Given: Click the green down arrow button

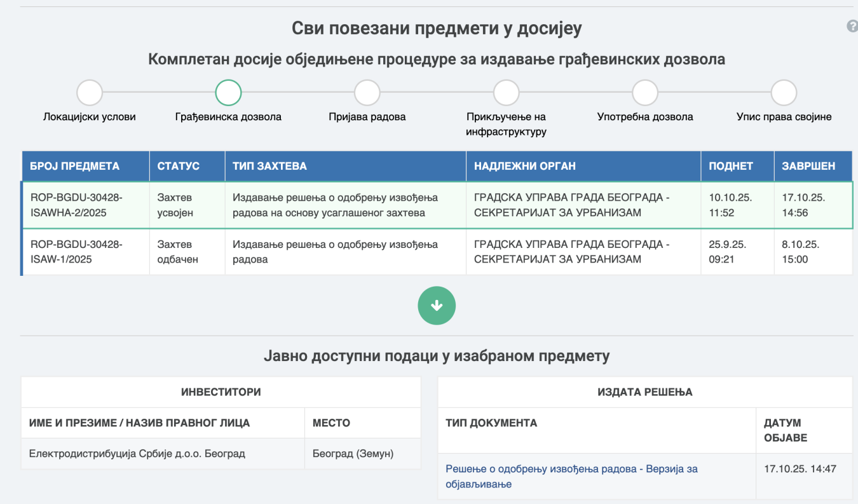Looking at the screenshot, I should tap(437, 306).
